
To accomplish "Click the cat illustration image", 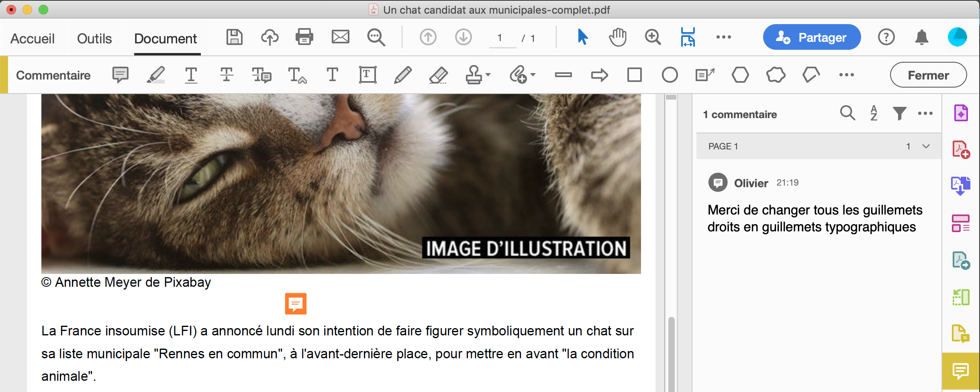I will [341, 184].
